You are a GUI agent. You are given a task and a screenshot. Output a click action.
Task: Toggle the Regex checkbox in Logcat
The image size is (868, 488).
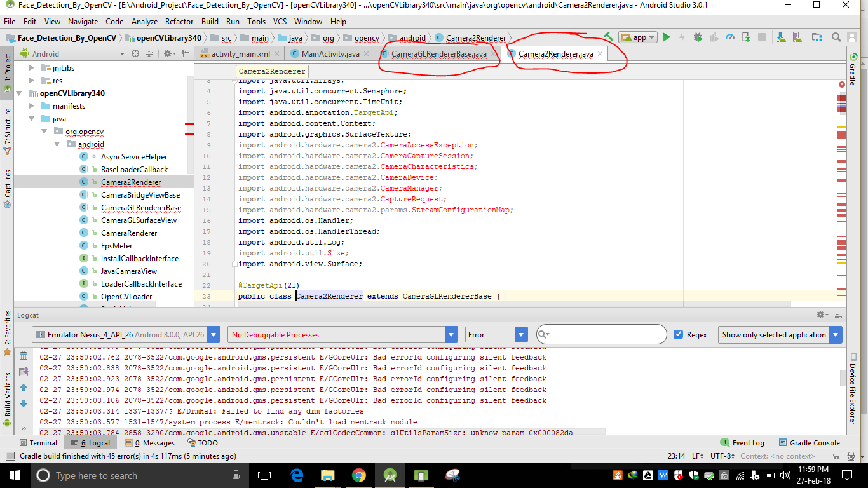pos(678,334)
